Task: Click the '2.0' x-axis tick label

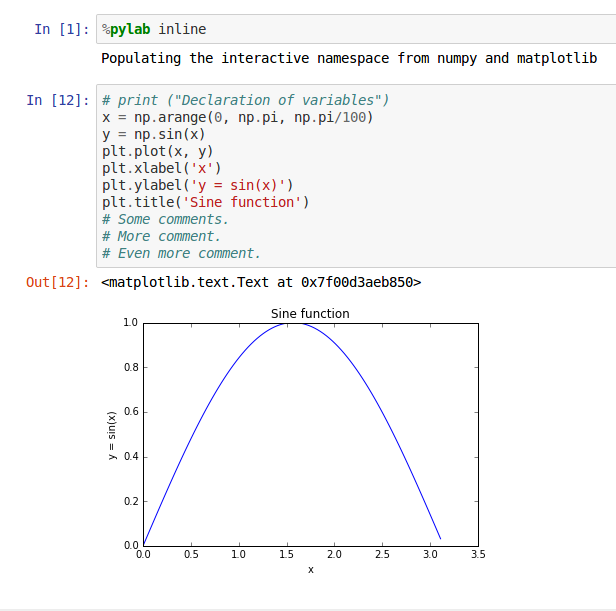Action: click(334, 554)
